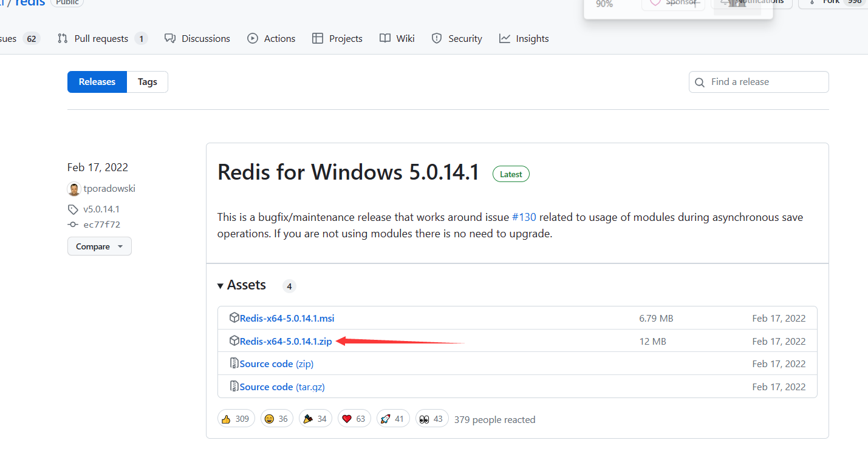Switch to the Projects tab

[337, 38]
